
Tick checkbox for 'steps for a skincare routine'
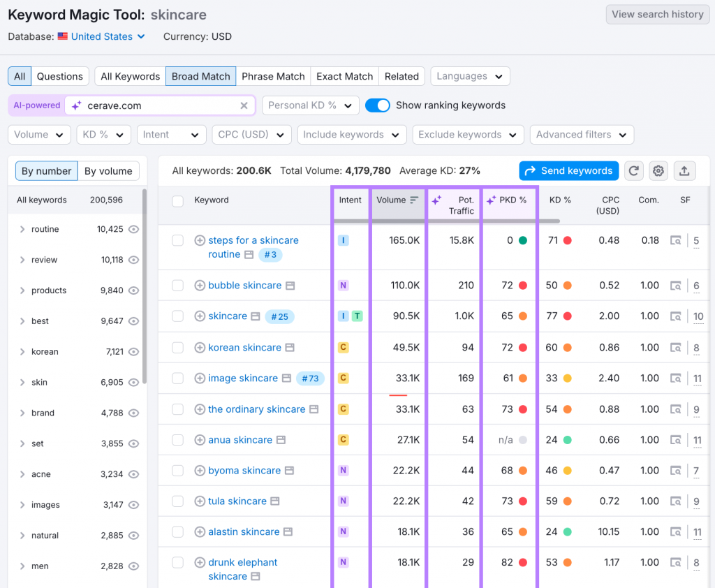pyautogui.click(x=178, y=240)
